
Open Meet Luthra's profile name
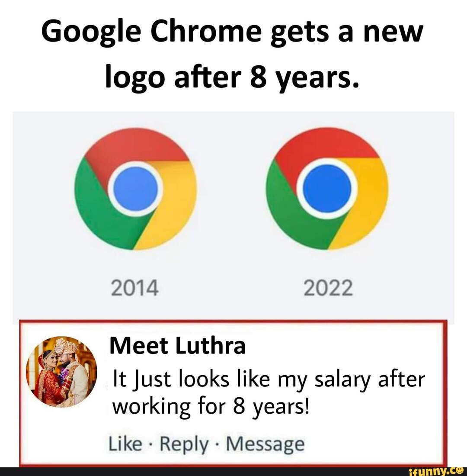coord(177,345)
